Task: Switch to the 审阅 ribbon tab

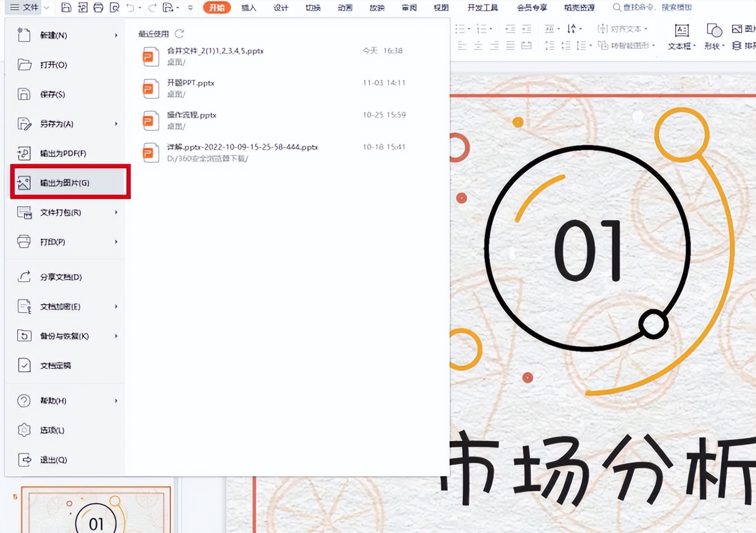Action: [x=409, y=7]
